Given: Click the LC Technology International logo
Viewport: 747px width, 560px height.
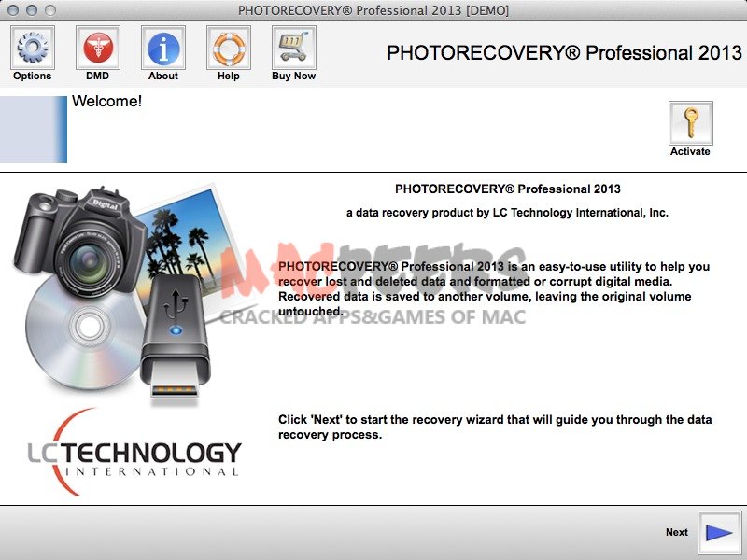Looking at the screenshot, I should [134, 452].
